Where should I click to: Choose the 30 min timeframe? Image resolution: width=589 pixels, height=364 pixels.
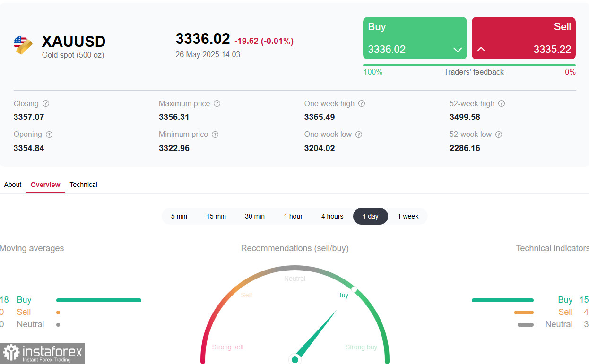tap(255, 216)
